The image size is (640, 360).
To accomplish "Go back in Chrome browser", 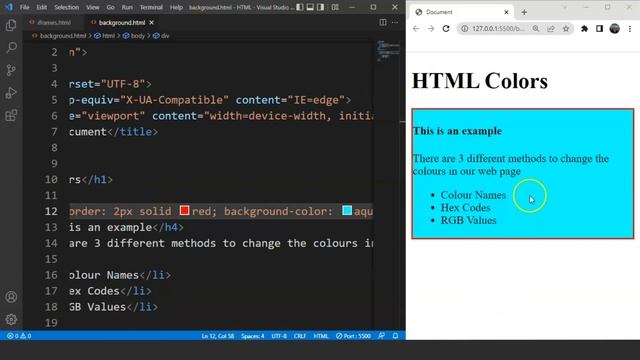I will point(416,29).
